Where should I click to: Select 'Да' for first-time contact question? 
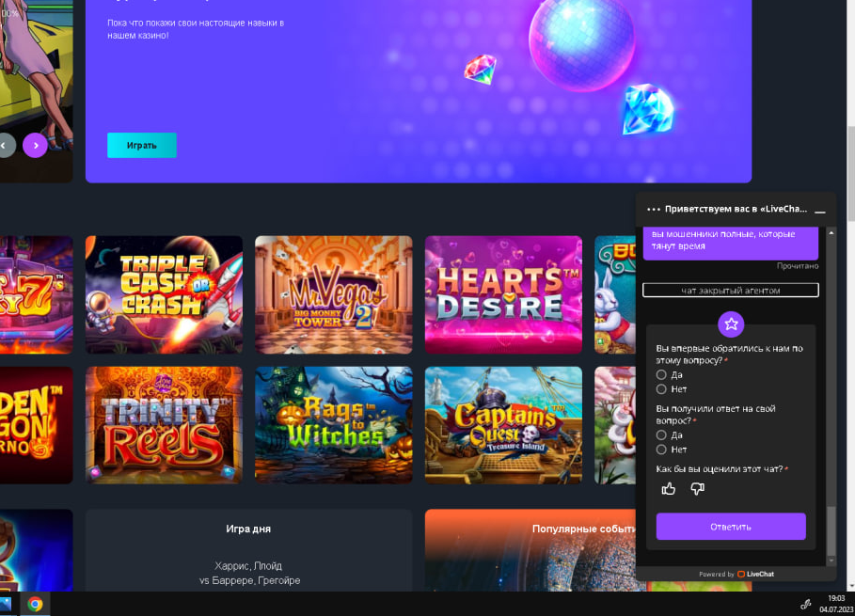661,374
